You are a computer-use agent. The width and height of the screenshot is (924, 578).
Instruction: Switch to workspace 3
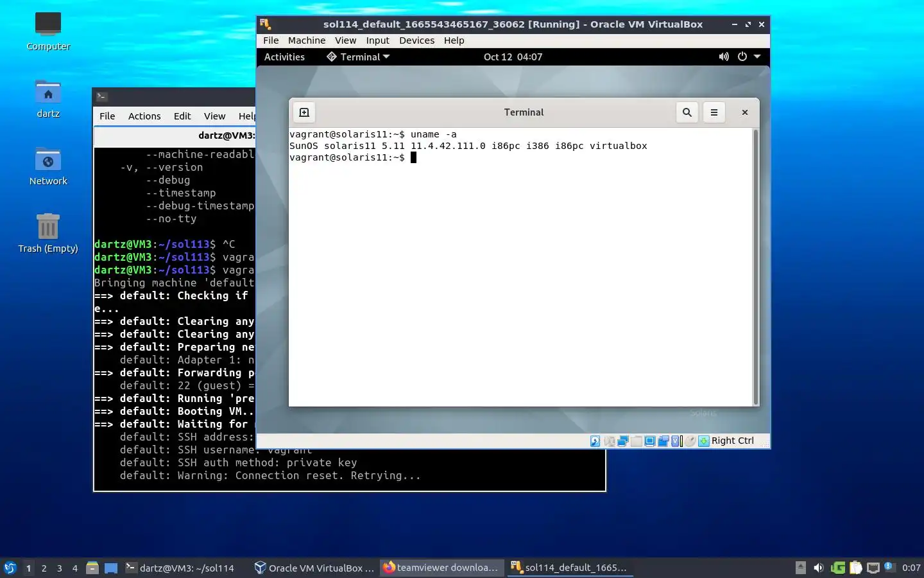tap(59, 568)
